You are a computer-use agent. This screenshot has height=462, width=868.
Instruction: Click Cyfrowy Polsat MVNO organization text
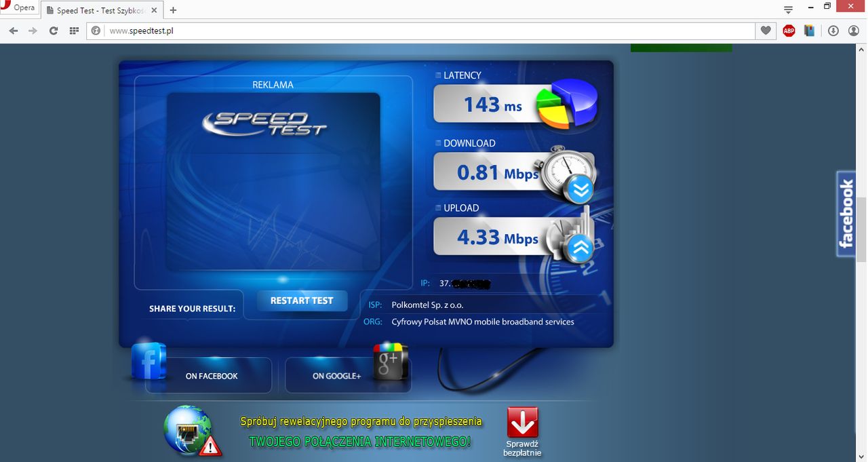pos(483,322)
